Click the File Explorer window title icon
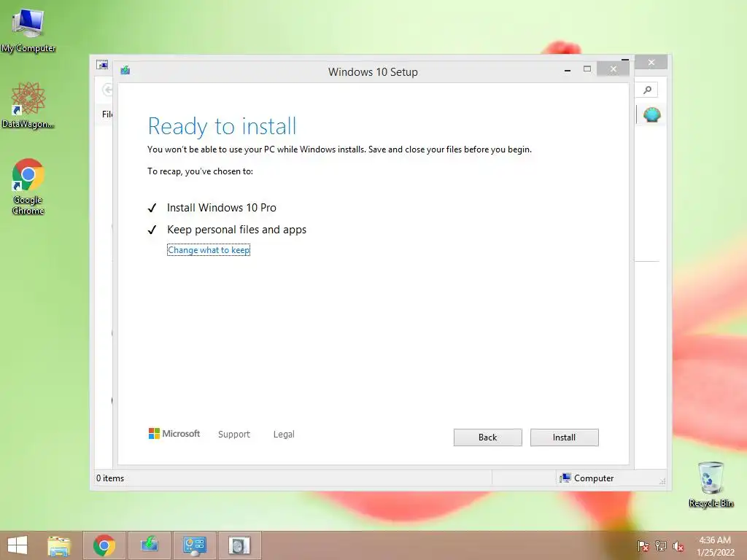This screenshot has height=560, width=747. pos(102,64)
